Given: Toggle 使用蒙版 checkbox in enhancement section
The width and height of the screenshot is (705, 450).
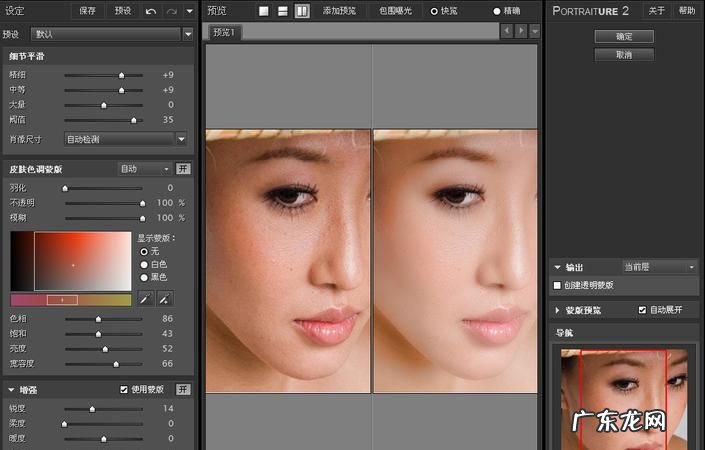Looking at the screenshot, I should 123,389.
